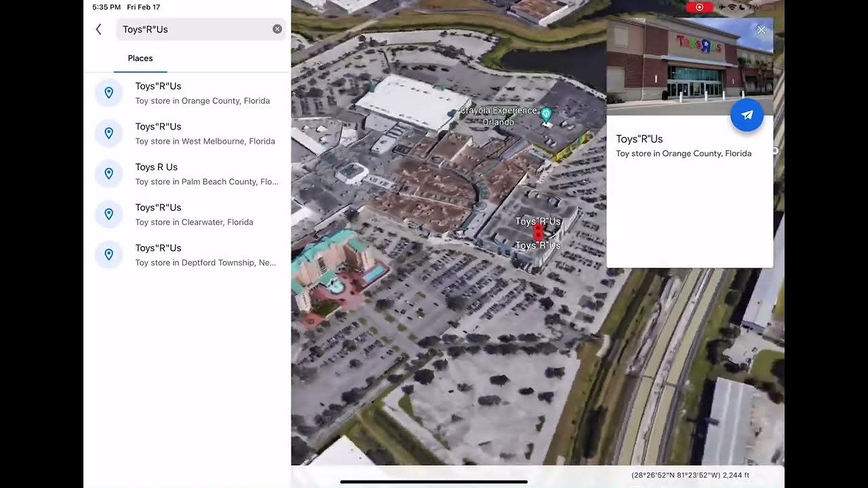Open Toys"R"Us in West Melbourne, Florida result
The image size is (868, 488).
tap(187, 134)
